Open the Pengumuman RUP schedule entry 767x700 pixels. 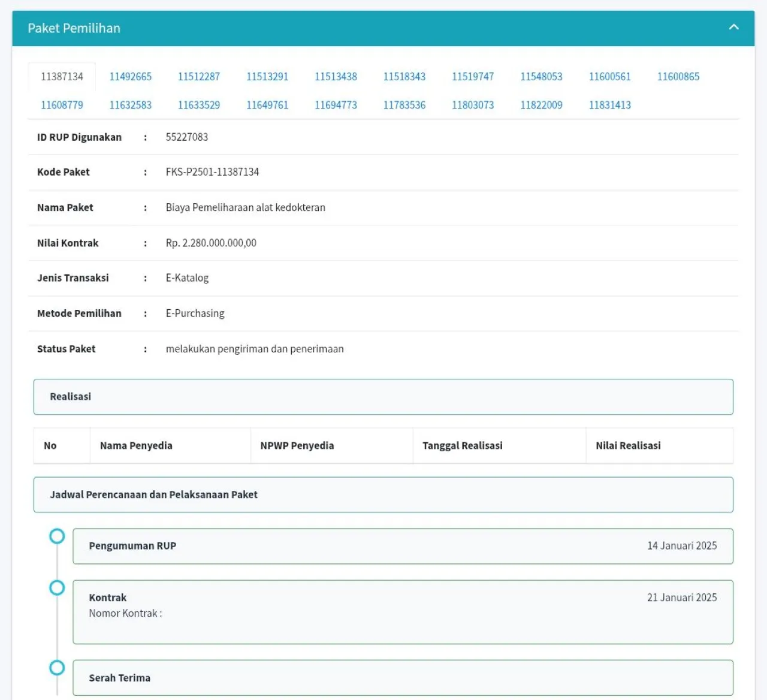403,546
